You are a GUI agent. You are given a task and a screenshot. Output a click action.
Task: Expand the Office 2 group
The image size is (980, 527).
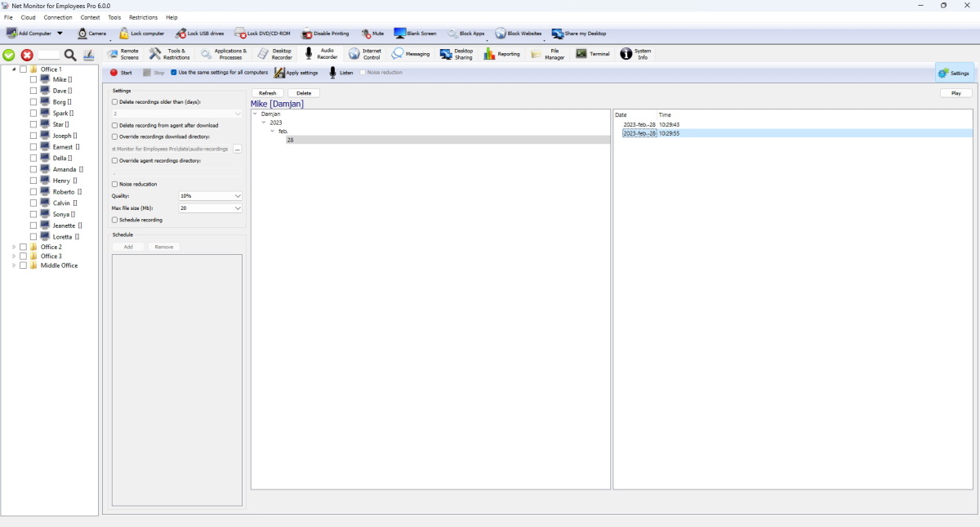coord(14,247)
